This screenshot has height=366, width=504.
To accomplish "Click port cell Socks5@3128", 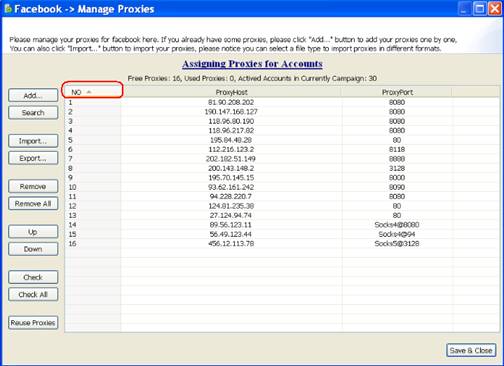I will (x=397, y=244).
